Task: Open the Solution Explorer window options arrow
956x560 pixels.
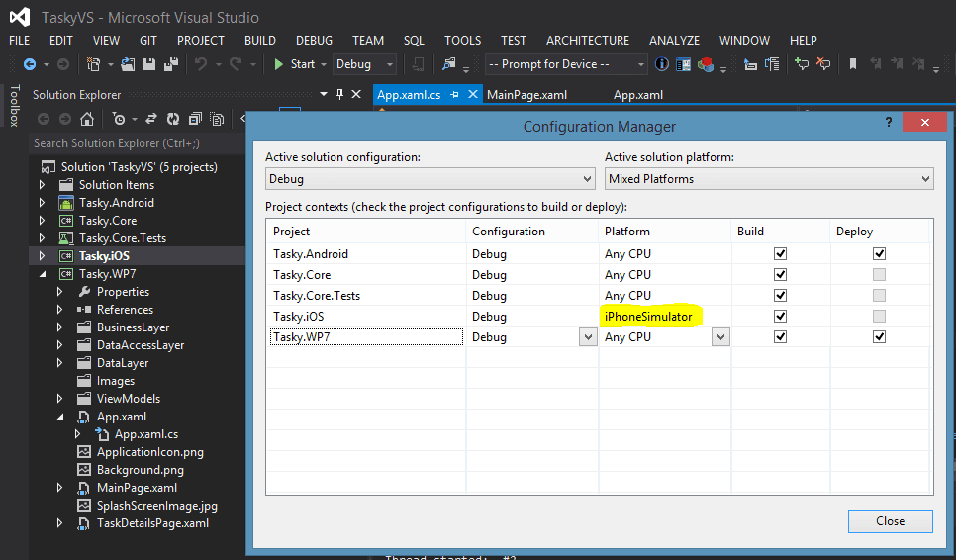Action: pos(324,94)
